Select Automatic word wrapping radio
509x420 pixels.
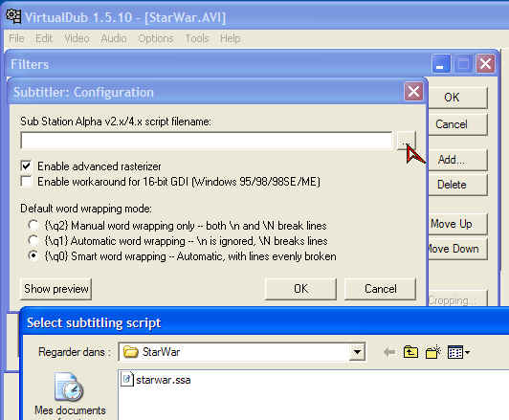[33, 240]
